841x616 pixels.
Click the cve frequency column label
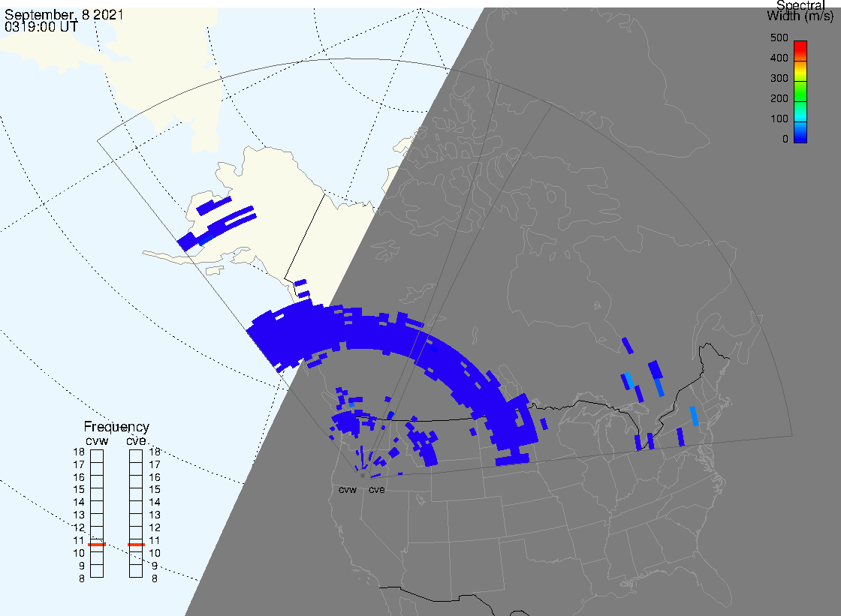point(136,440)
